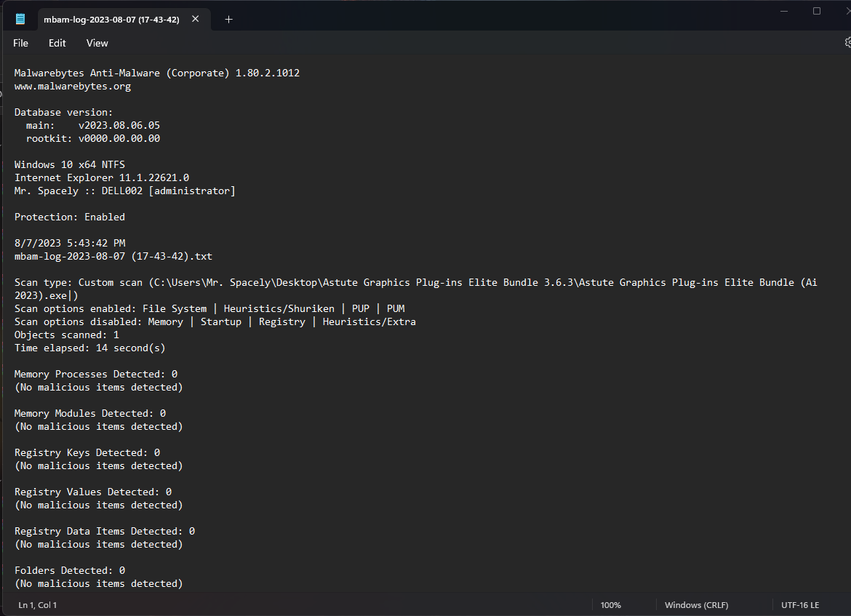Click the 'Mr. Spacely :: DELL002' line
The height and width of the screenshot is (616, 851).
pyautogui.click(x=125, y=191)
